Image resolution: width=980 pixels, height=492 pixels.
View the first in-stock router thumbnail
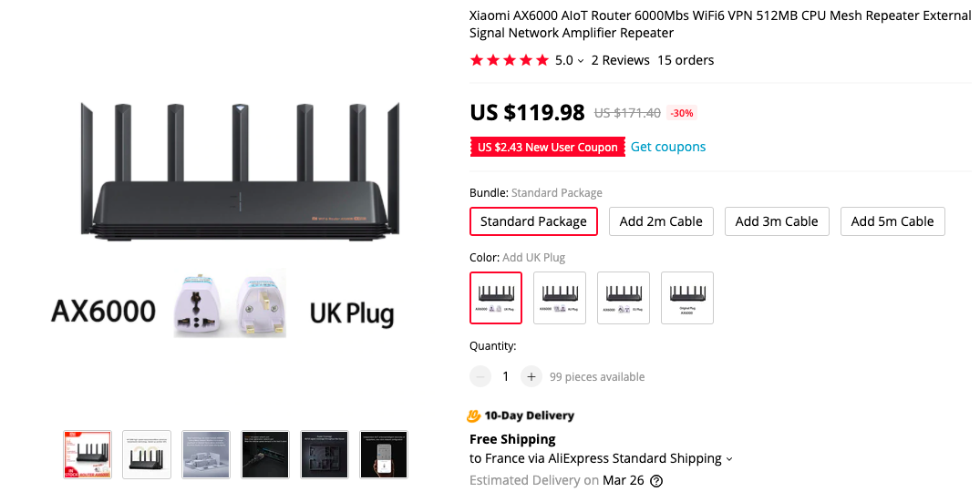pyautogui.click(x=88, y=455)
